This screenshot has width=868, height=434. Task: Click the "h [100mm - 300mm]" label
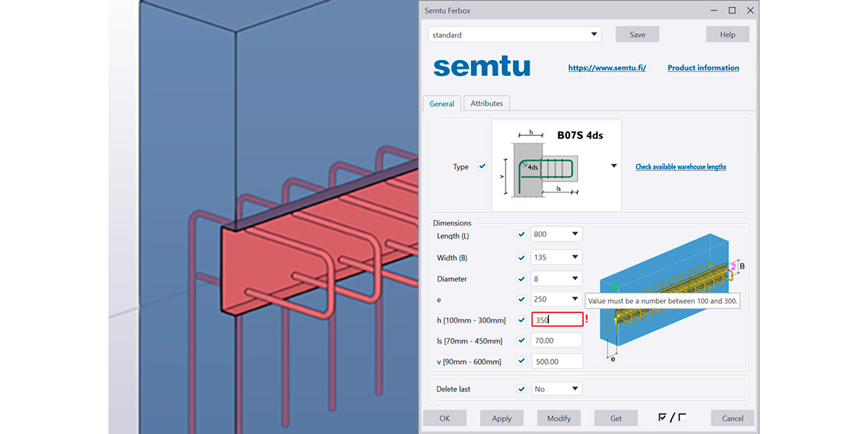click(x=471, y=320)
